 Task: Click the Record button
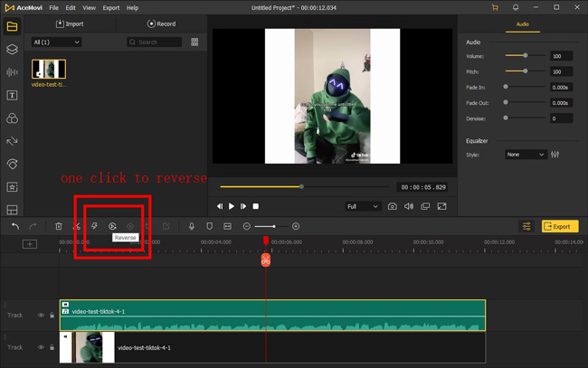pos(161,24)
